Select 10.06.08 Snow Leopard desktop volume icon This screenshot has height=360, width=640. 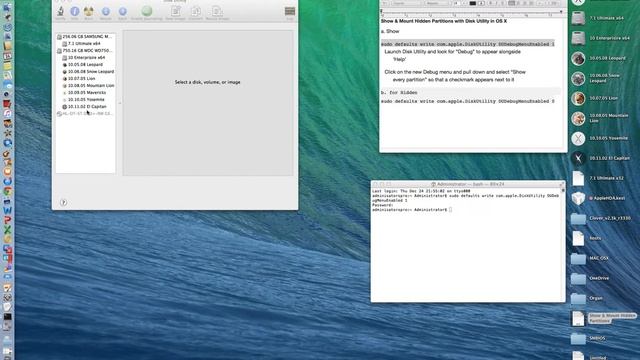coord(578,78)
